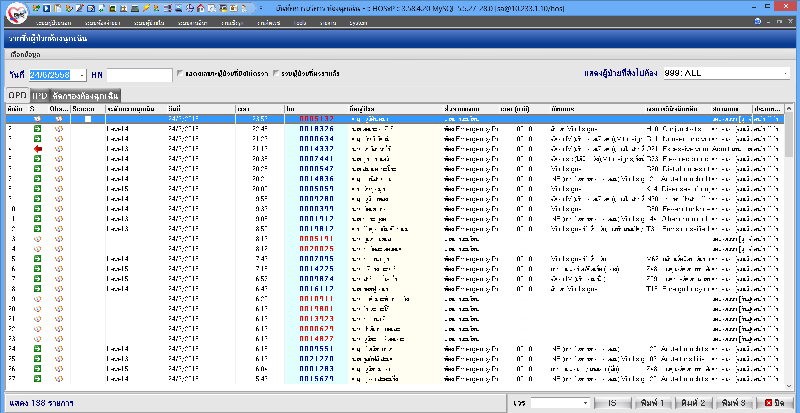Open the เลือกข้อมูล menu below the title band

point(26,55)
